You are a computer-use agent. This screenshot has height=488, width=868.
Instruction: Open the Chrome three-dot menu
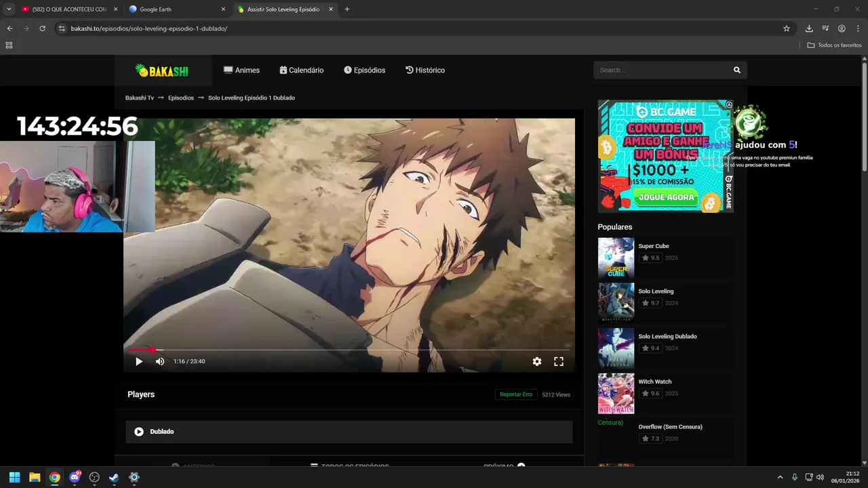tap(858, 28)
